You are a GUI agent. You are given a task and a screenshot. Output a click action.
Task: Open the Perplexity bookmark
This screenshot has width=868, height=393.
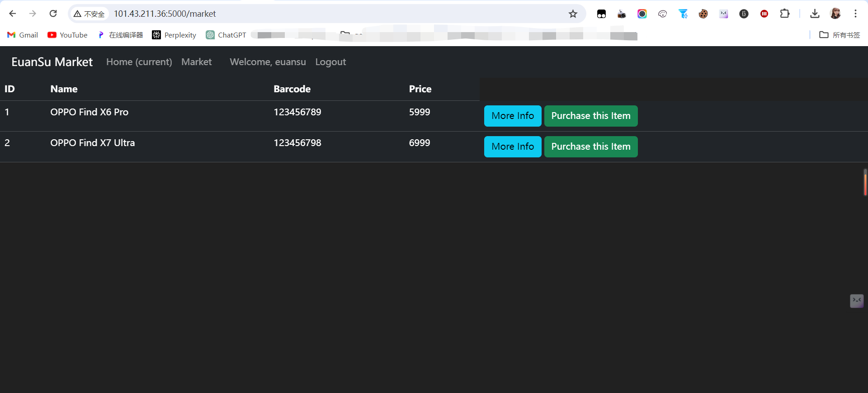pyautogui.click(x=174, y=35)
